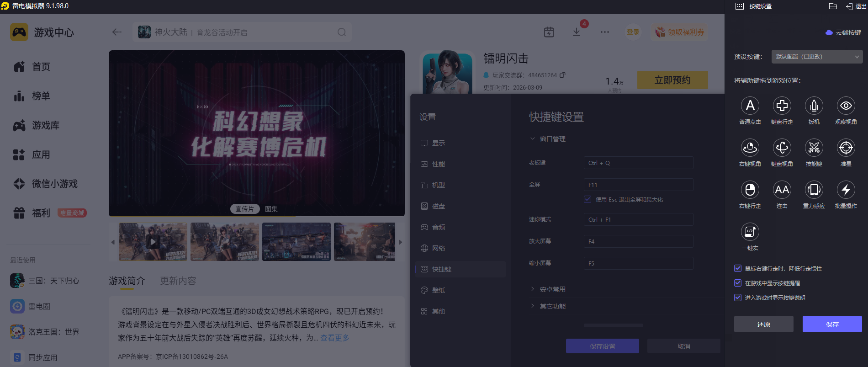
Task: Click the folder icon in title bar
Action: [x=833, y=6]
